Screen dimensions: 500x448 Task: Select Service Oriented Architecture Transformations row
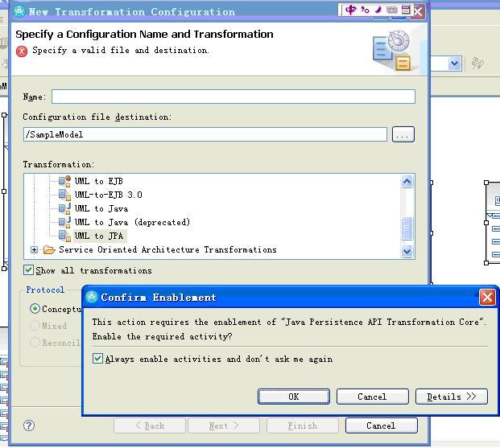(x=167, y=249)
